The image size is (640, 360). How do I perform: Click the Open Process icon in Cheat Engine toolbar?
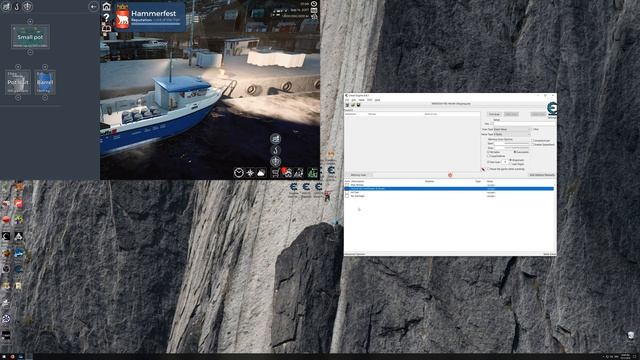point(347,105)
